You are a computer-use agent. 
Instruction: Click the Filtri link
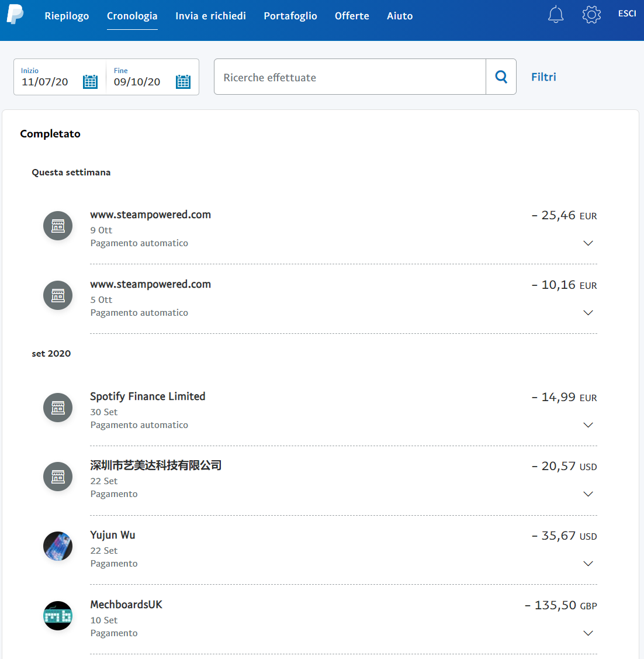coord(543,77)
